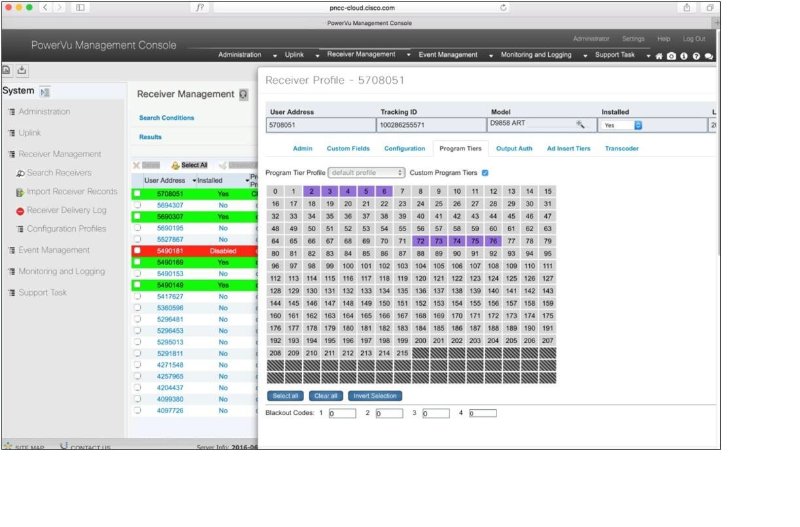The height and width of the screenshot is (527, 800).
Task: Select purple program tier 72 cell
Action: coord(420,241)
